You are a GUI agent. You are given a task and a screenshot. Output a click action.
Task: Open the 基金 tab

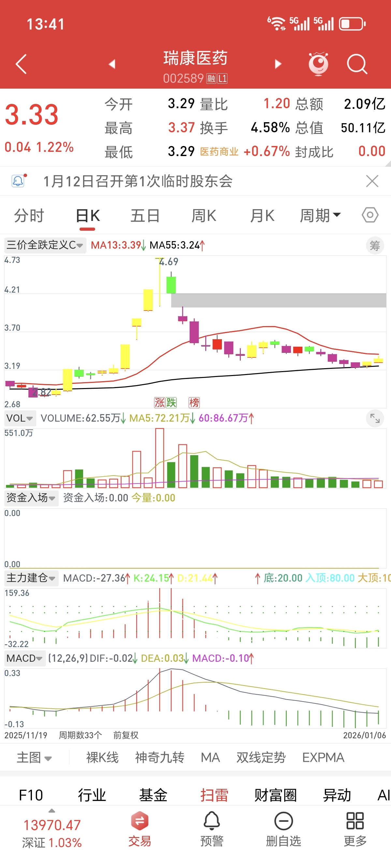click(x=153, y=795)
